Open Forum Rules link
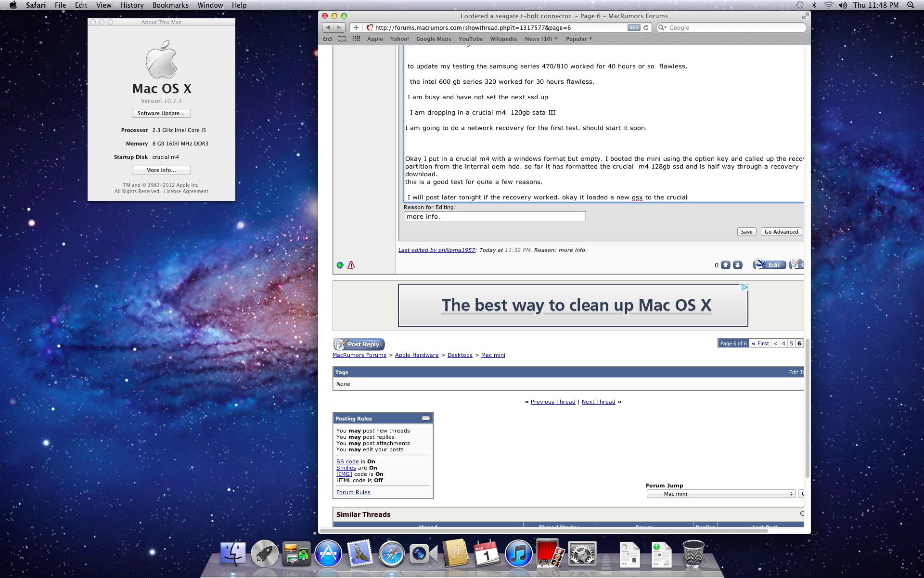 (x=353, y=492)
